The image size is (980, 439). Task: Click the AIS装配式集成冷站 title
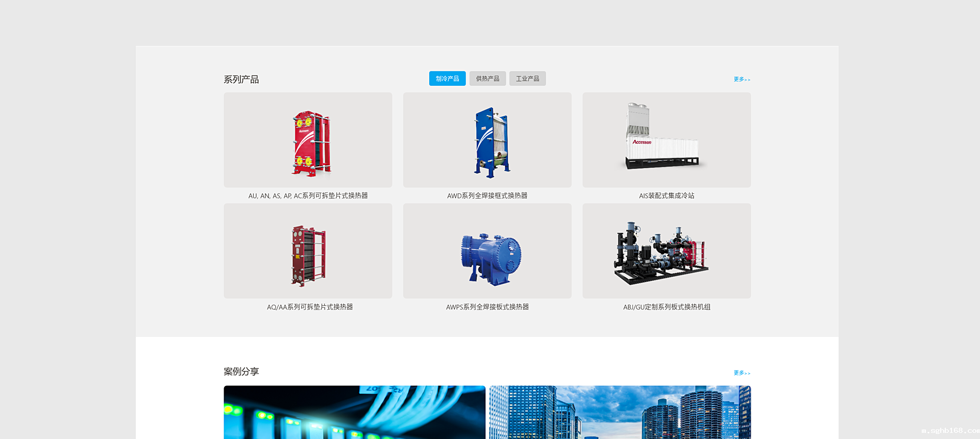click(x=666, y=196)
